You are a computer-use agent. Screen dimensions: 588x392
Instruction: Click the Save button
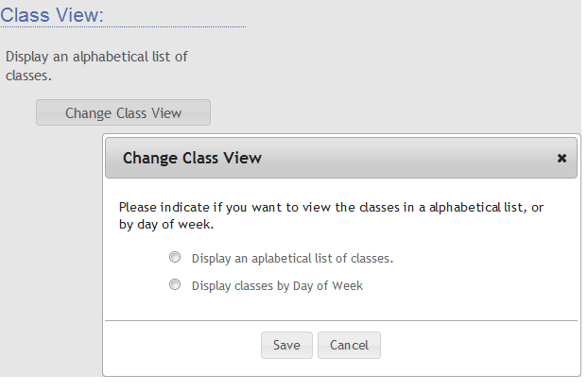pos(286,345)
